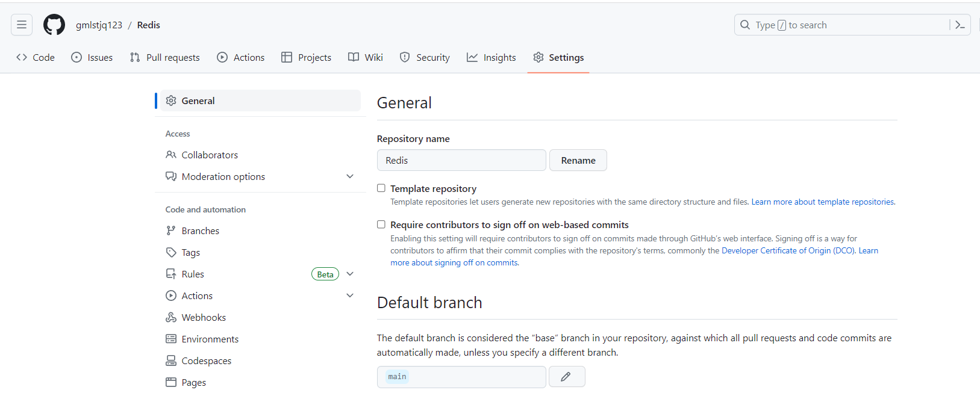Click the Issues circle icon

coord(76,57)
